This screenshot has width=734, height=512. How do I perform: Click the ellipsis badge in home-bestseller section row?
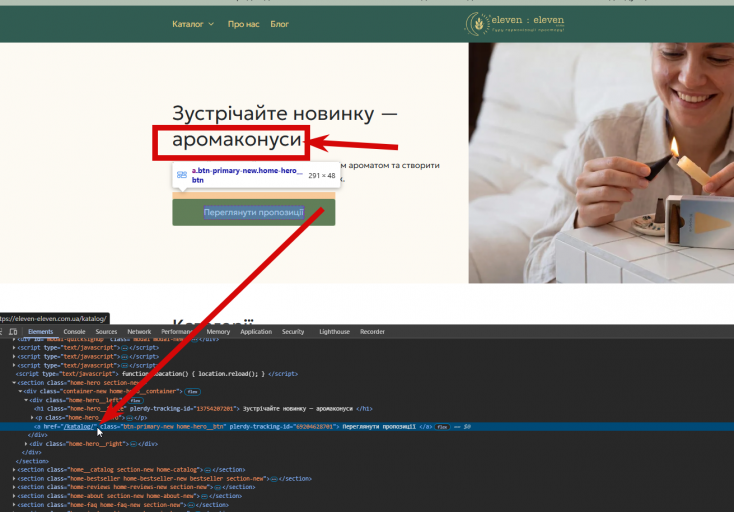[274, 479]
